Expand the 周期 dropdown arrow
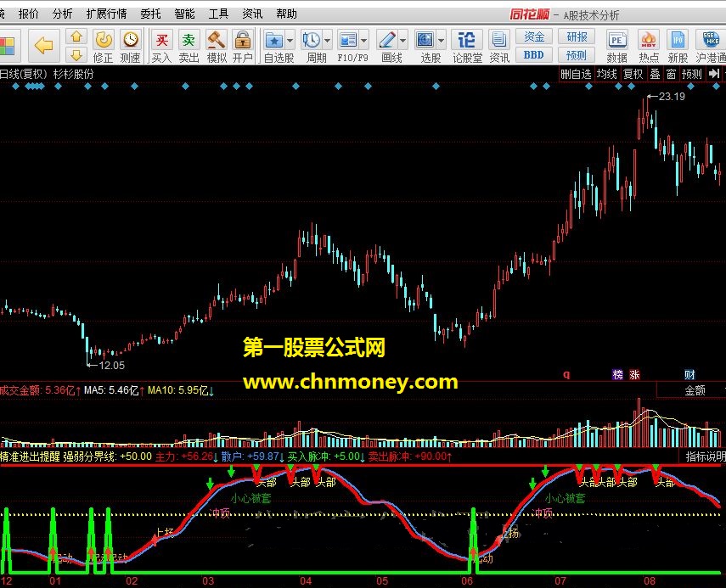The width and height of the screenshot is (726, 588). point(328,41)
